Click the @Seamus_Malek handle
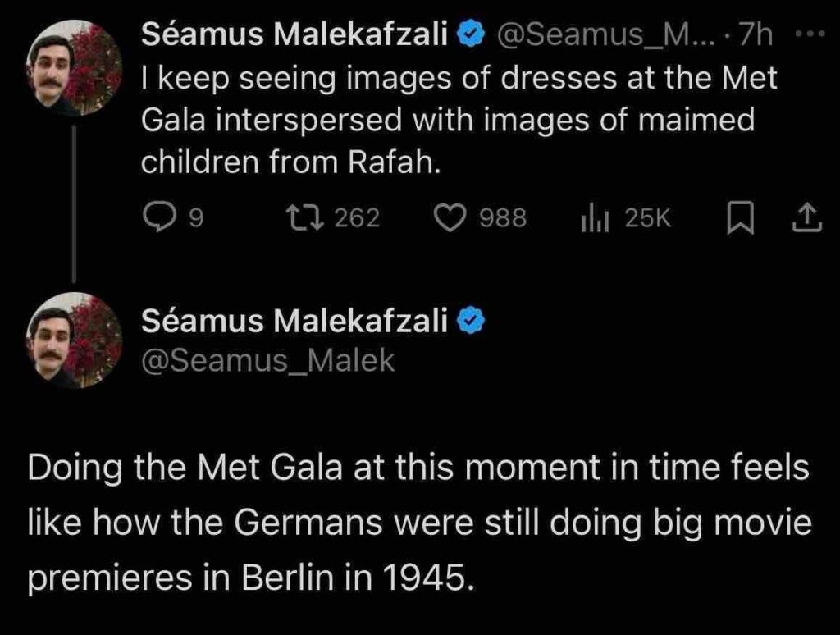 268,361
